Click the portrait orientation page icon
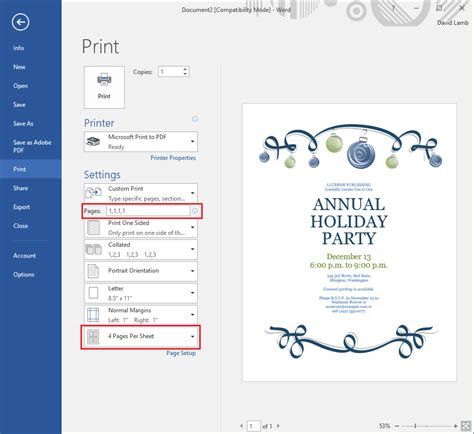Screen dimensions: 474x434 93,271
